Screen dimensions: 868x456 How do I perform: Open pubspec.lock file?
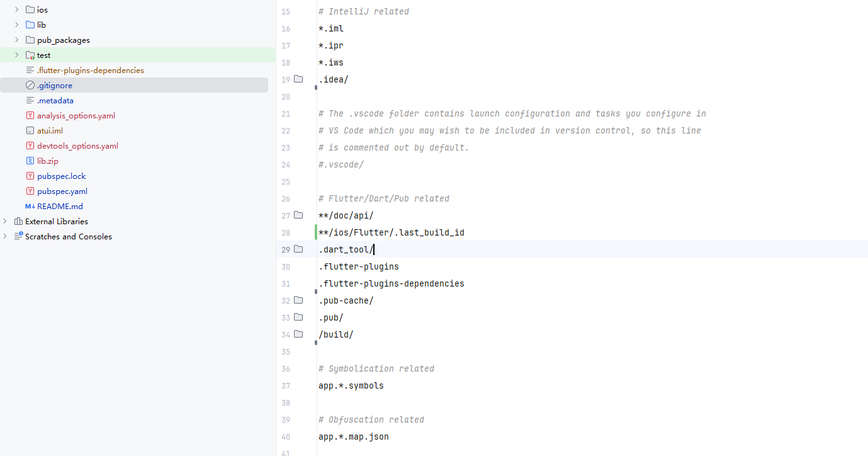click(62, 176)
